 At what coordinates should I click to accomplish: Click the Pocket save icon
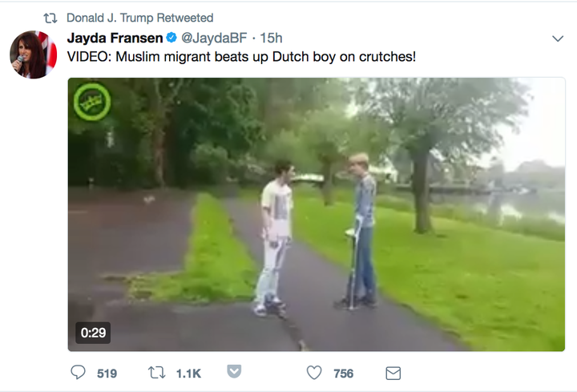point(234,371)
